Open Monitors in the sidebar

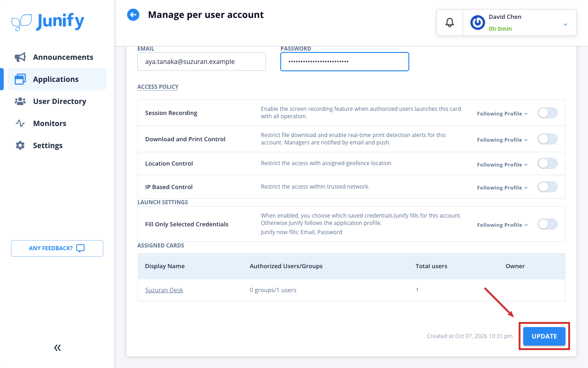click(x=57, y=123)
